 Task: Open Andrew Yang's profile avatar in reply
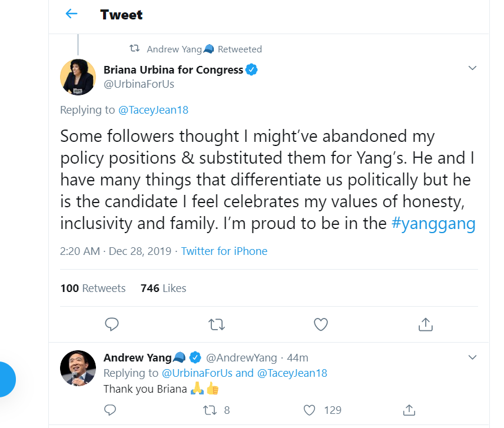[78, 368]
